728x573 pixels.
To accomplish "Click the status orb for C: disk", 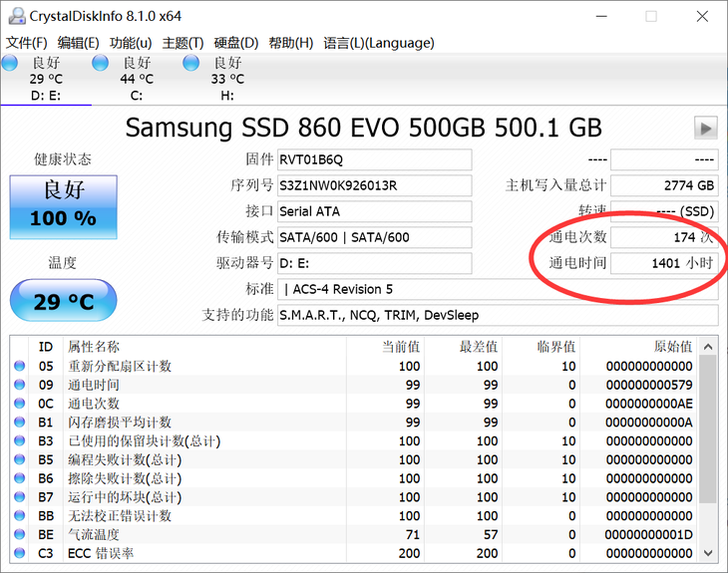I will click(101, 63).
